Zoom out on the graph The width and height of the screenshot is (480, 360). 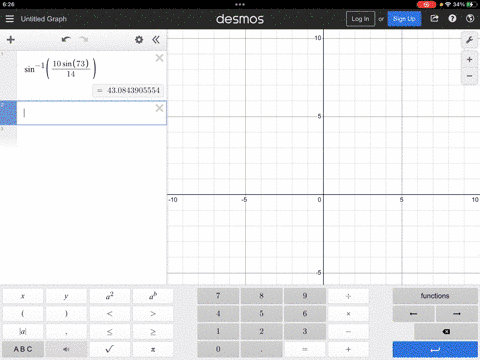(x=469, y=76)
